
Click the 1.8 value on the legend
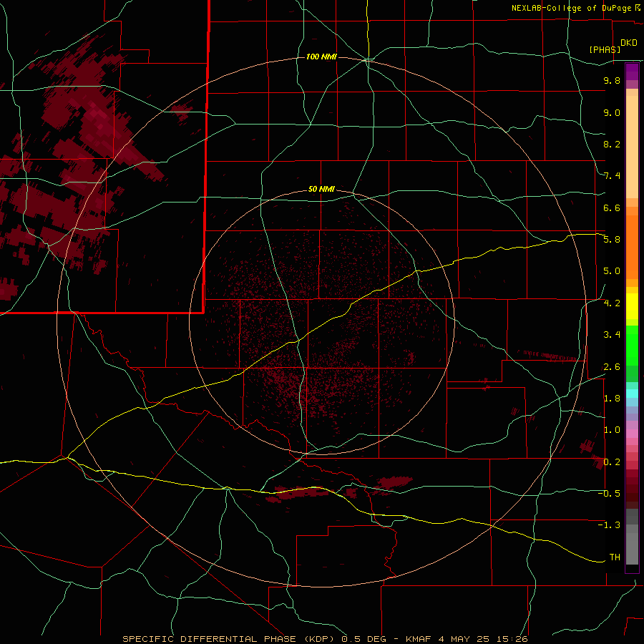[612, 399]
